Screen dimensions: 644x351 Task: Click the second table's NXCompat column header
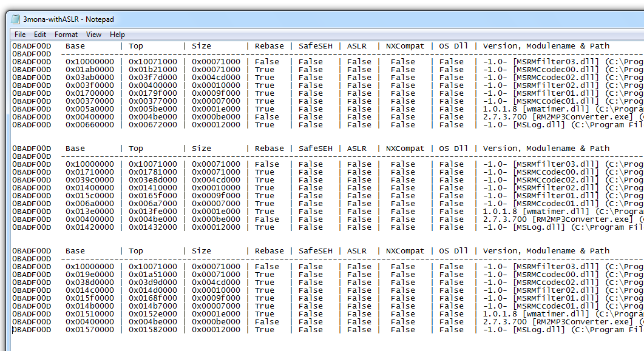tap(405, 149)
